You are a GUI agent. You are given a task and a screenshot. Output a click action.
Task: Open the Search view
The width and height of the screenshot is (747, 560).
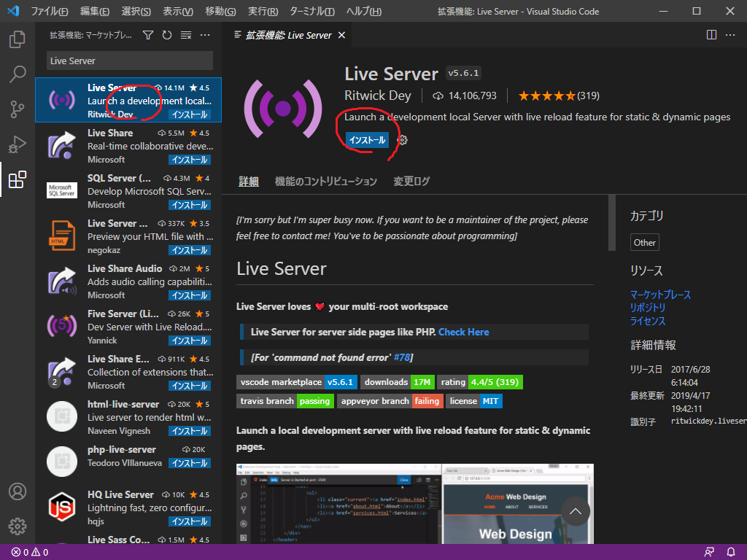[18, 74]
